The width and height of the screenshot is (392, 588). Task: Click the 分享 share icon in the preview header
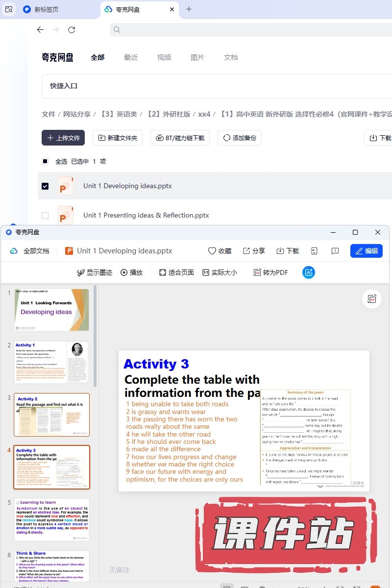pyautogui.click(x=246, y=251)
